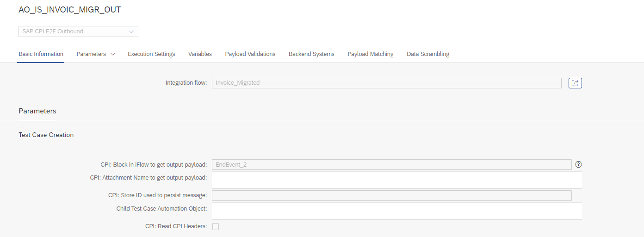Expand the Parameters tab chevron arrow

[x=112, y=54]
